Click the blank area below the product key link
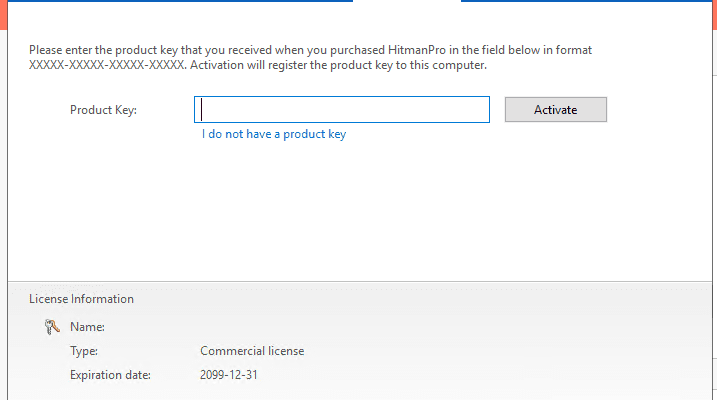 pos(360,210)
